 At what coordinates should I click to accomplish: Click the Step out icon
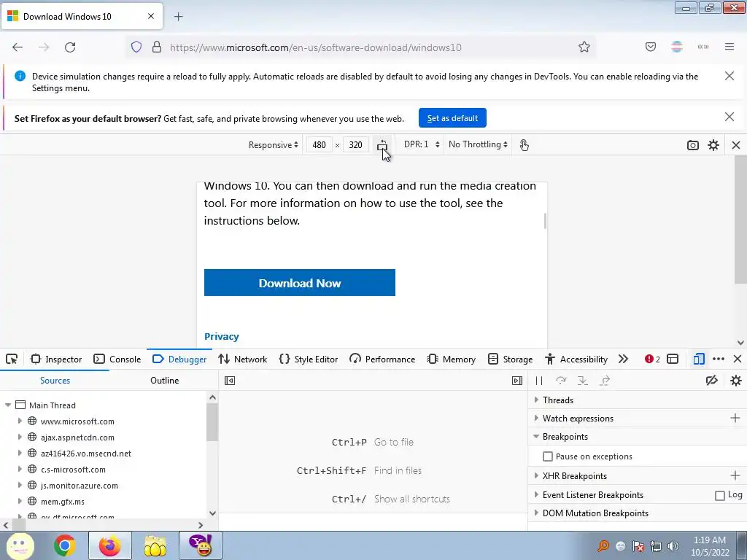605,381
